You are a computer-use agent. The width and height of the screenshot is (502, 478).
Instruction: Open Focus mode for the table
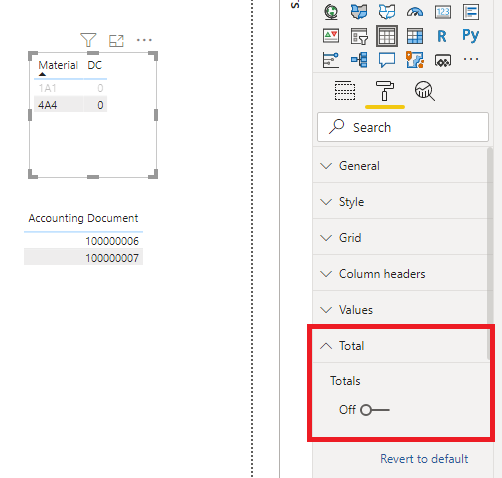[x=116, y=41]
